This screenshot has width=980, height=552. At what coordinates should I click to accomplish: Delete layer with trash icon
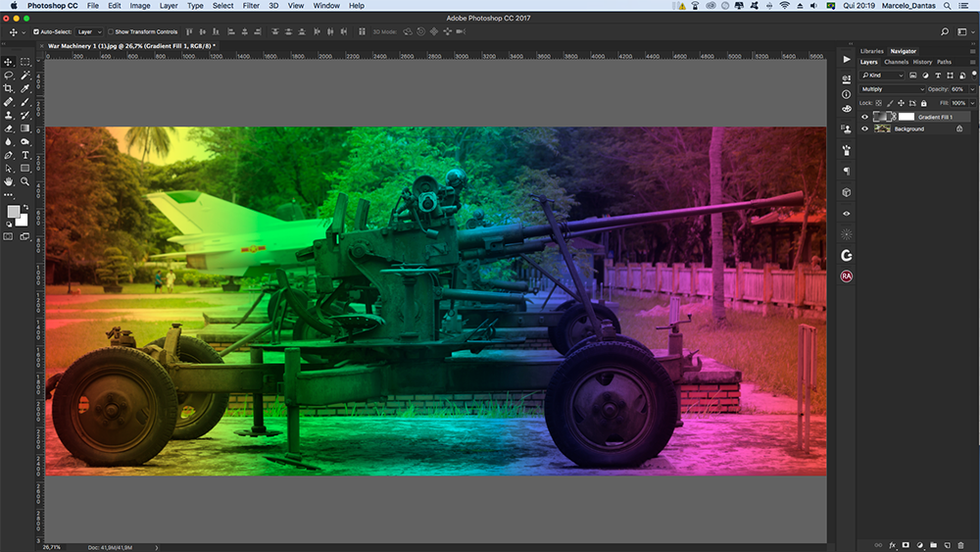(960, 545)
